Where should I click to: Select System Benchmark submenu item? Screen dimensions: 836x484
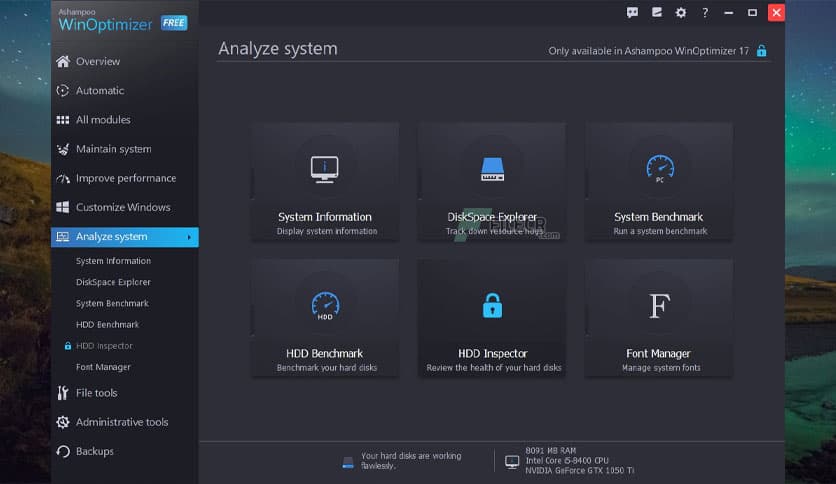(112, 303)
